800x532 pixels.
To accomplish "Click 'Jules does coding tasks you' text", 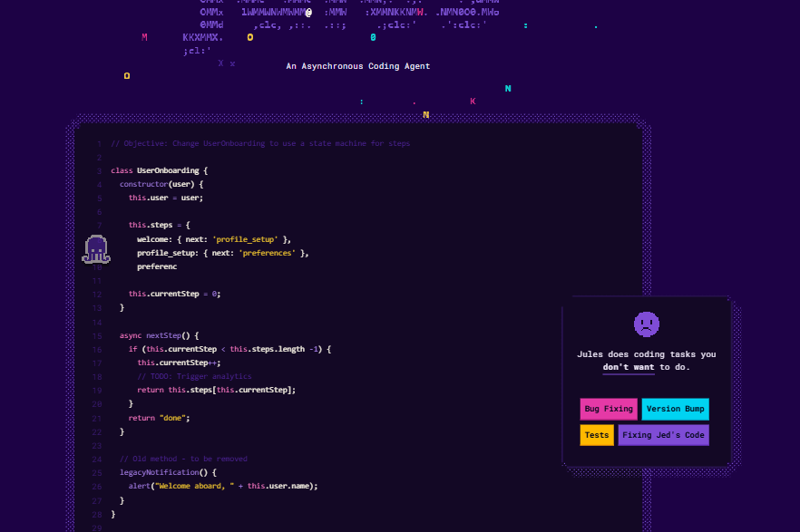I will point(647,354).
